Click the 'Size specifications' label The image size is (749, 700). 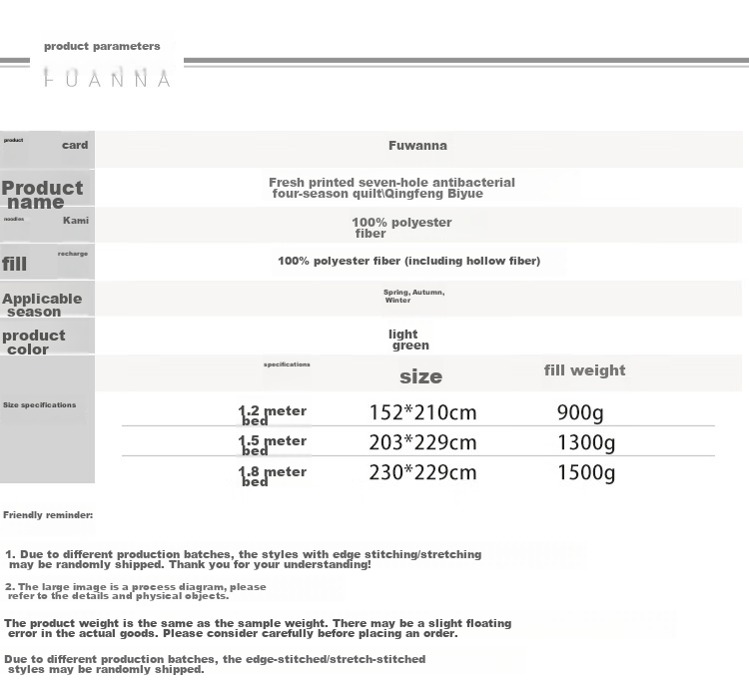click(x=39, y=404)
